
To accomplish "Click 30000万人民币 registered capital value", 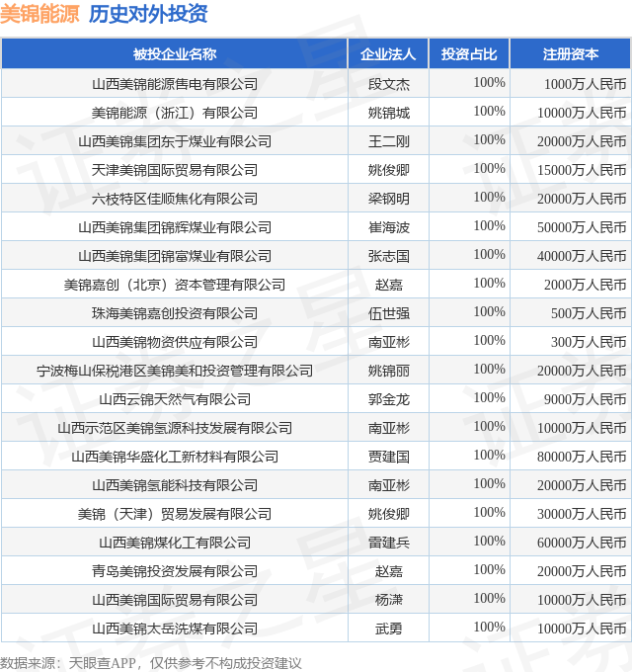I will tap(582, 514).
